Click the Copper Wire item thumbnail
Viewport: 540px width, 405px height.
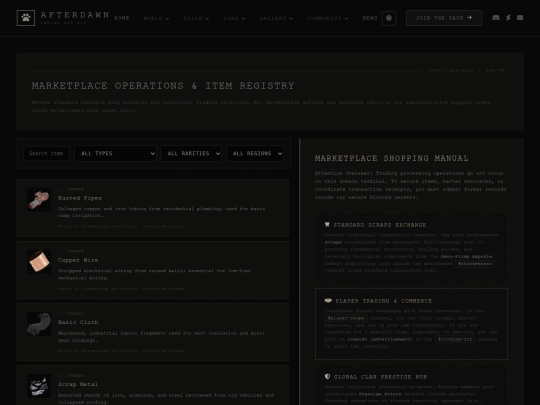click(x=39, y=261)
